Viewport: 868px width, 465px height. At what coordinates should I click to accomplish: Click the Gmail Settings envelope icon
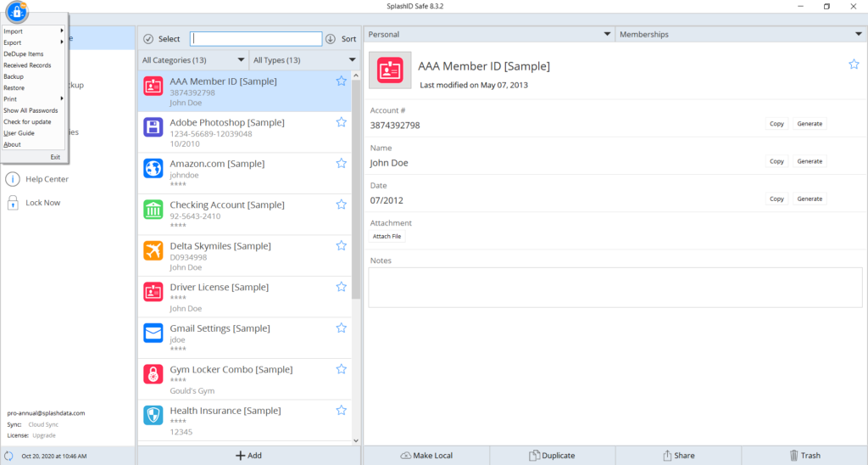point(153,333)
